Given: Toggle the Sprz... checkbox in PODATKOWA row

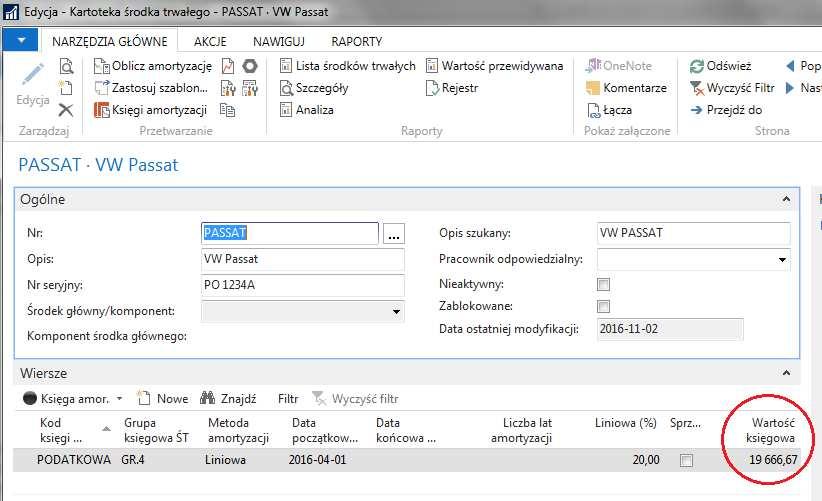Looking at the screenshot, I should (x=686, y=461).
